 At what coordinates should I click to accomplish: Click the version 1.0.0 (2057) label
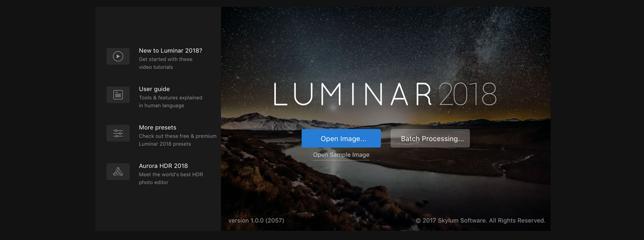(256, 220)
